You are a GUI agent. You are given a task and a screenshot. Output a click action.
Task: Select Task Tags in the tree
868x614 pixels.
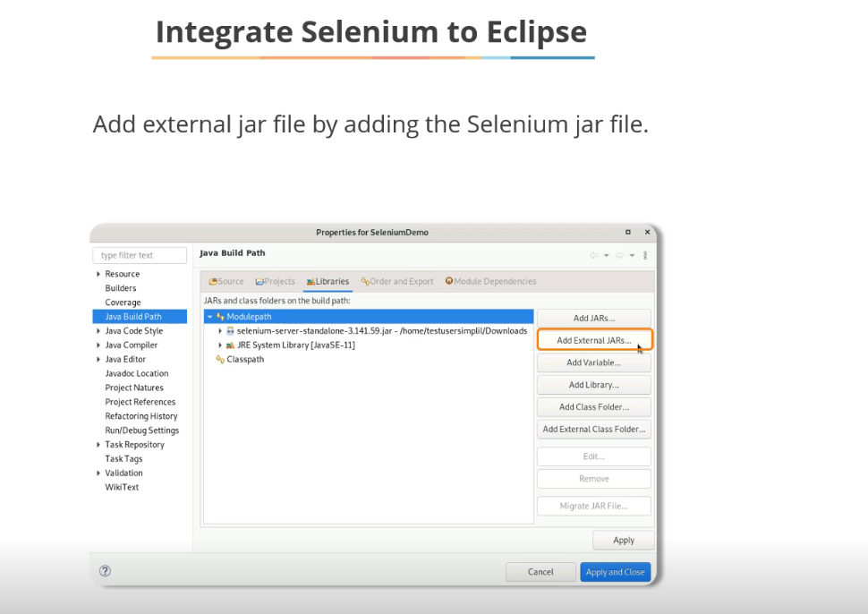(123, 459)
